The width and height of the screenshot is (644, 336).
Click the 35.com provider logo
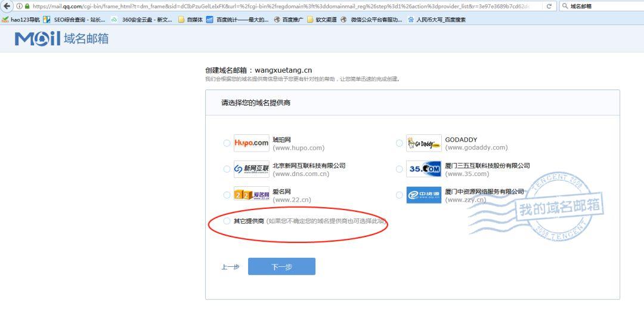(424, 169)
